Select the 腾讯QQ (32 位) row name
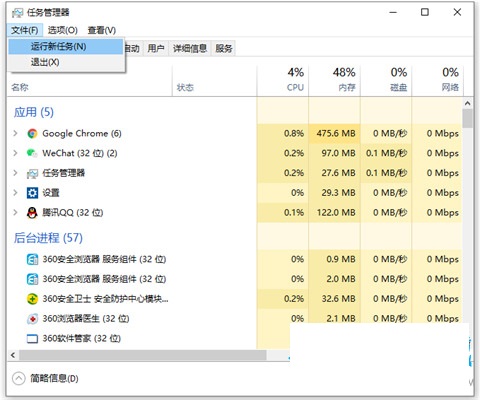Image resolution: width=480 pixels, height=400 pixels. (73, 213)
